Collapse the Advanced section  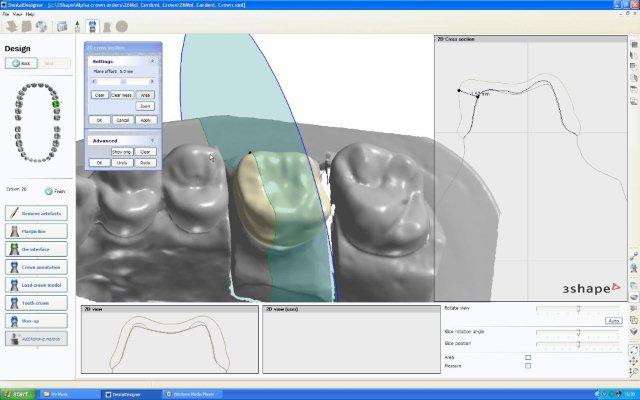[x=152, y=140]
